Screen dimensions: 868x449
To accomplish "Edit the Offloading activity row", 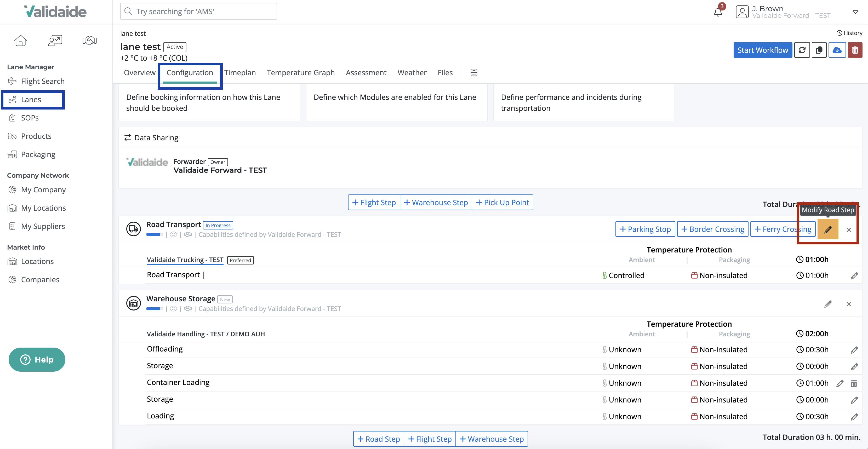I will pos(854,350).
